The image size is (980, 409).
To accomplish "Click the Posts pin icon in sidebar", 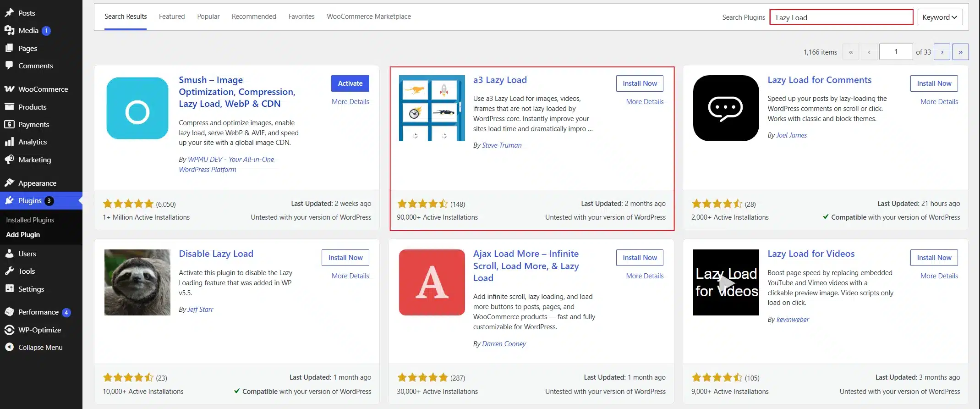I will (x=9, y=13).
